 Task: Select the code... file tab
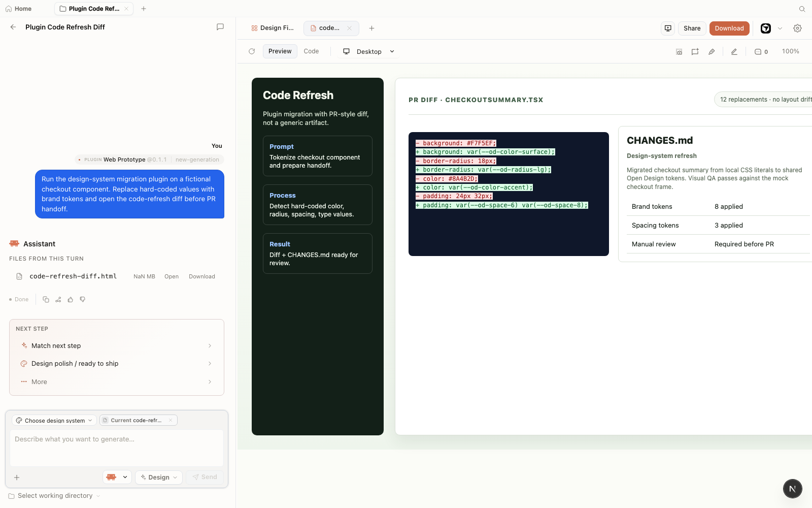pos(331,28)
